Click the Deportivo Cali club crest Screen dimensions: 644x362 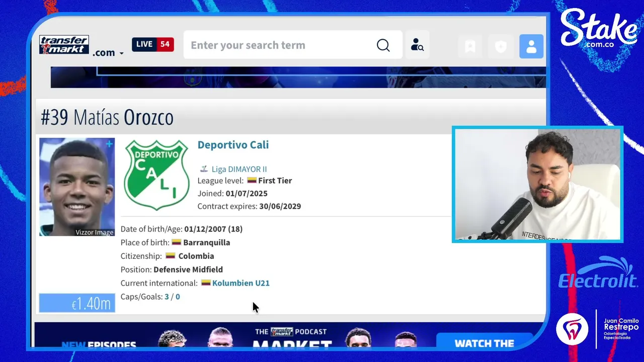click(156, 174)
